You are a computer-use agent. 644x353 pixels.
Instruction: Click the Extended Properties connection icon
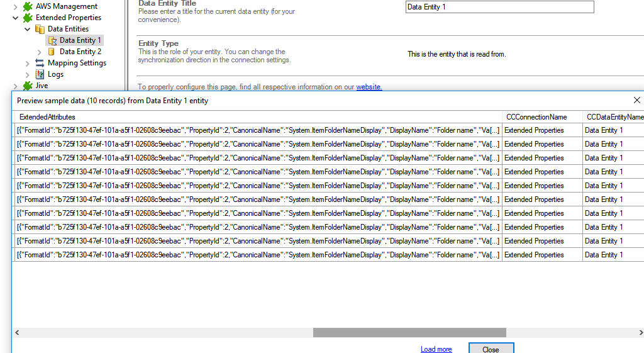coord(28,18)
